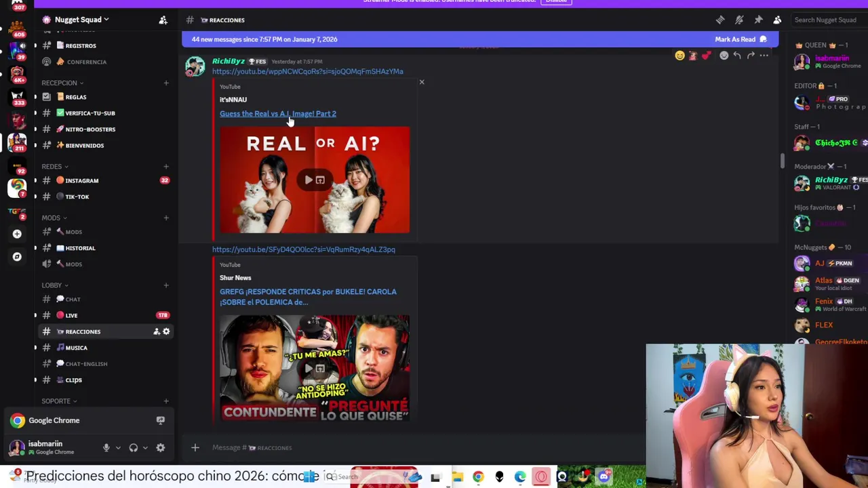The height and width of the screenshot is (488, 868).
Task: Open User Settings gear icon
Action: [161, 448]
